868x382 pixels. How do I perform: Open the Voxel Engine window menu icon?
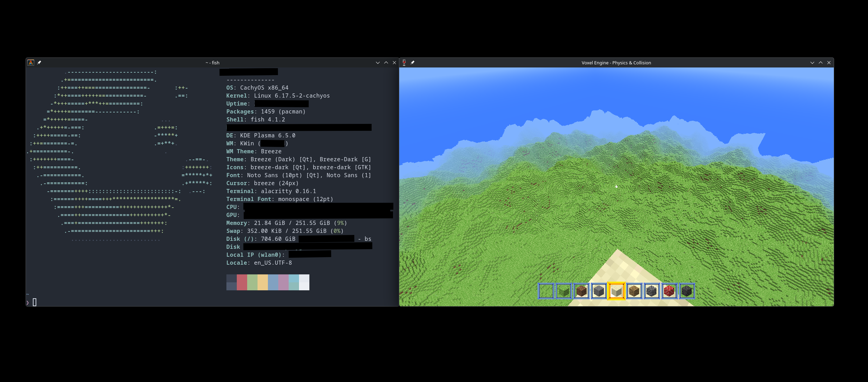pyautogui.click(x=404, y=63)
